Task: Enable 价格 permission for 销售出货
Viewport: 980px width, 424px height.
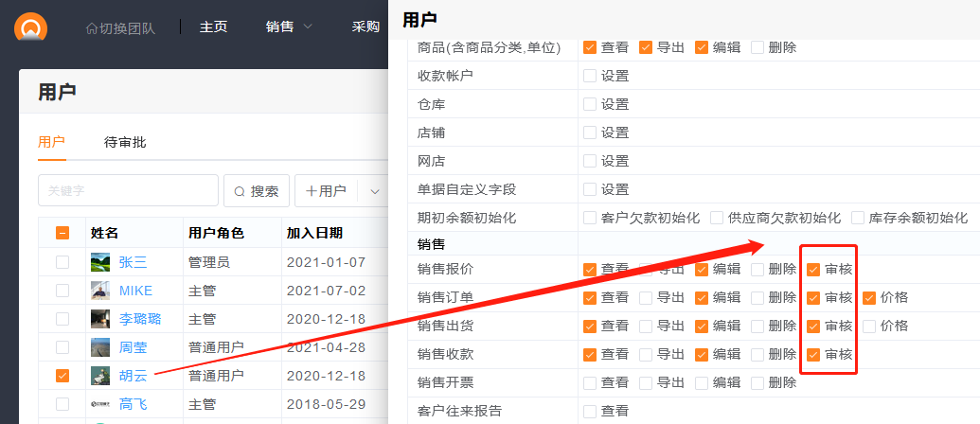Action: click(x=869, y=327)
